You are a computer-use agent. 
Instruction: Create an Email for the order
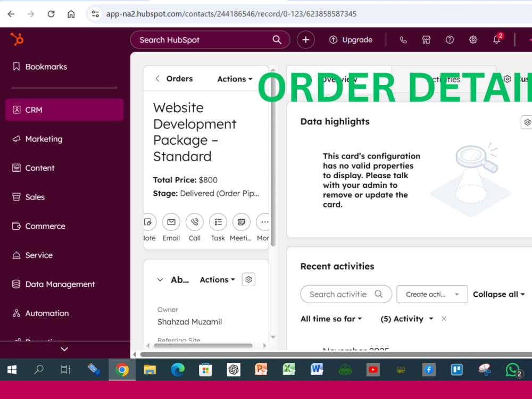171,222
